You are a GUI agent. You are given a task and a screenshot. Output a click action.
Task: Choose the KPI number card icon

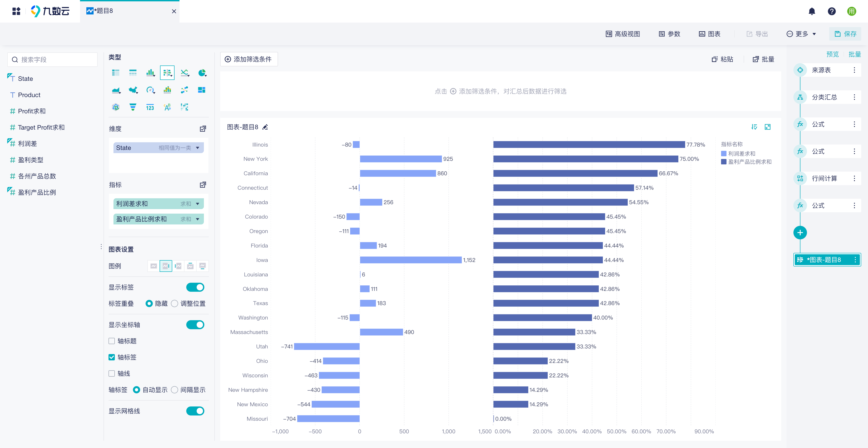tap(150, 107)
